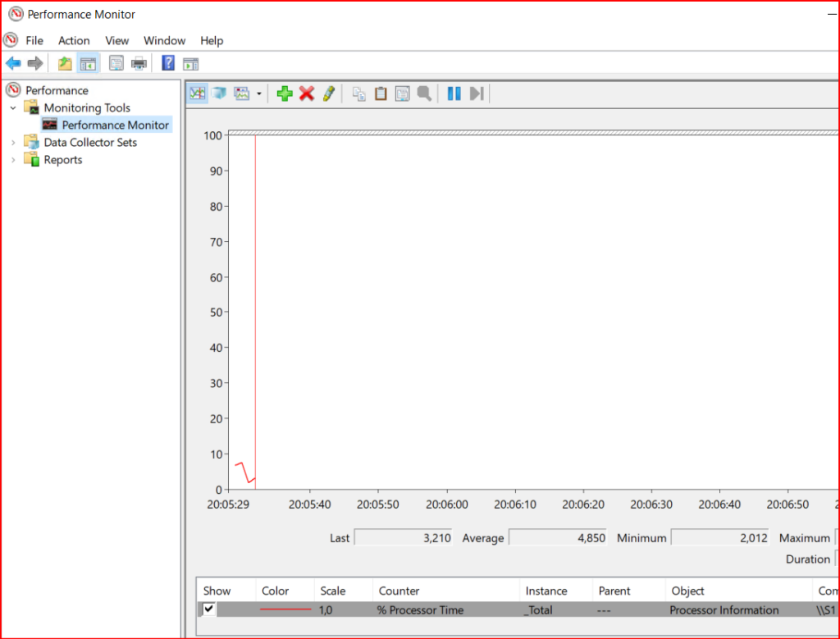
Task: Open the Change graph type dropdown arrow
Action: coord(259,94)
